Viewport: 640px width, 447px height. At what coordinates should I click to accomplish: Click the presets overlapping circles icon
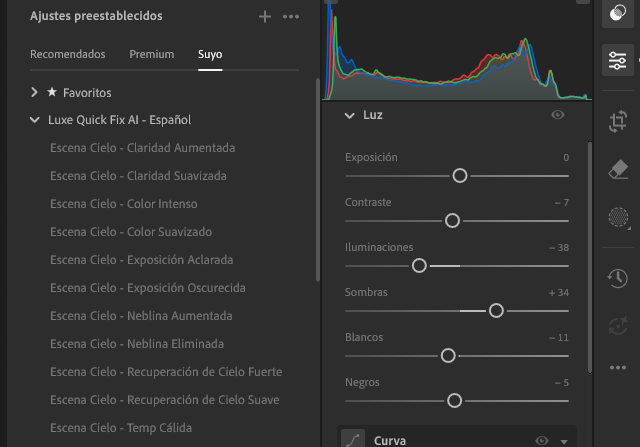pos(617,14)
